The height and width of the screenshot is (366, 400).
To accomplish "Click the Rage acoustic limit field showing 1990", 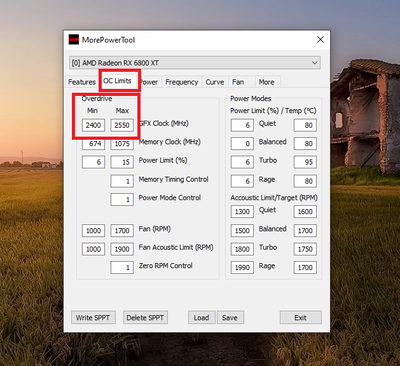I will click(242, 267).
